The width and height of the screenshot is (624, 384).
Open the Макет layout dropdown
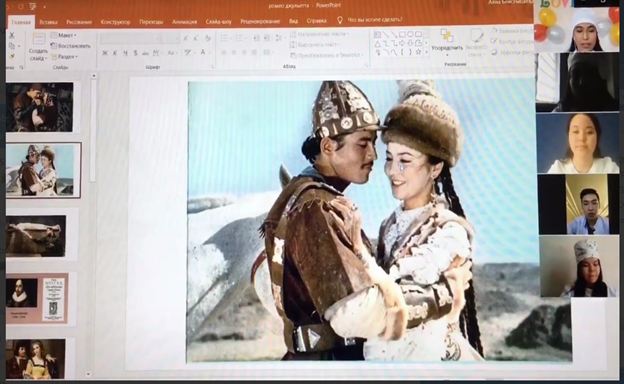[x=64, y=35]
